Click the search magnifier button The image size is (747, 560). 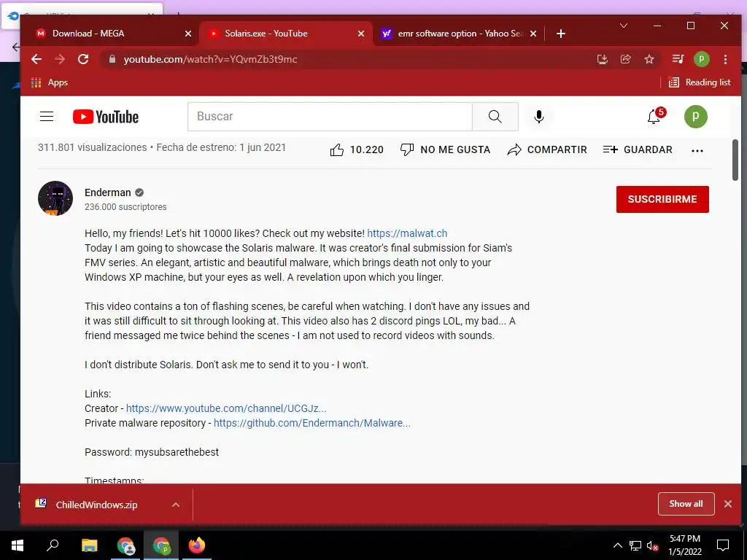(495, 116)
